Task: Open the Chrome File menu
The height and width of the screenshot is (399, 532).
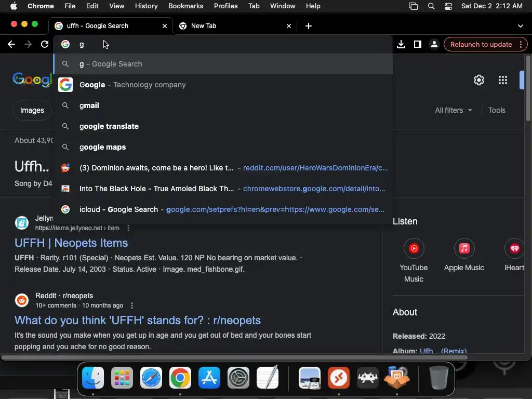Action: (x=70, y=6)
